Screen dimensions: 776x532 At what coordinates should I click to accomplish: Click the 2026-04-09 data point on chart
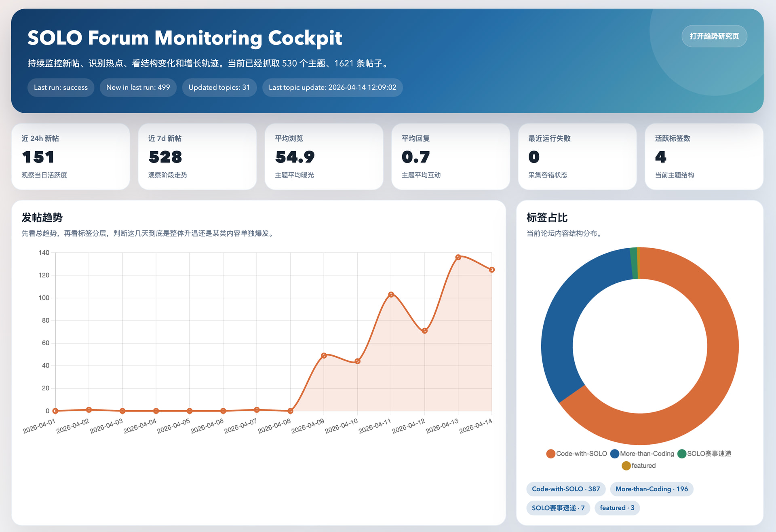pyautogui.click(x=324, y=356)
